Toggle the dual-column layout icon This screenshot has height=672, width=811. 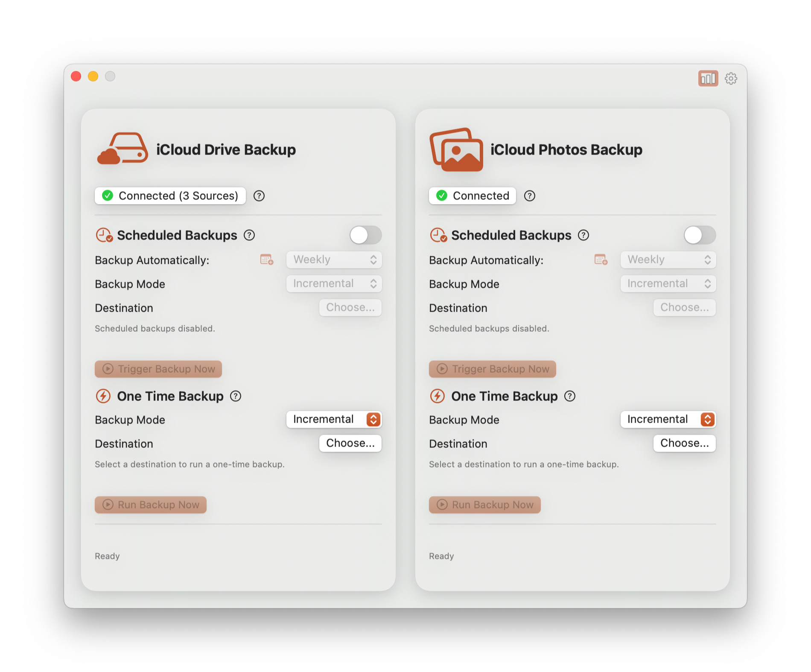point(708,79)
